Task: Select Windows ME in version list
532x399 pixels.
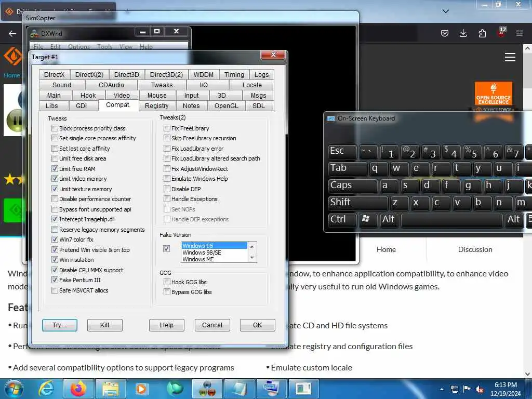Action: coord(215,259)
